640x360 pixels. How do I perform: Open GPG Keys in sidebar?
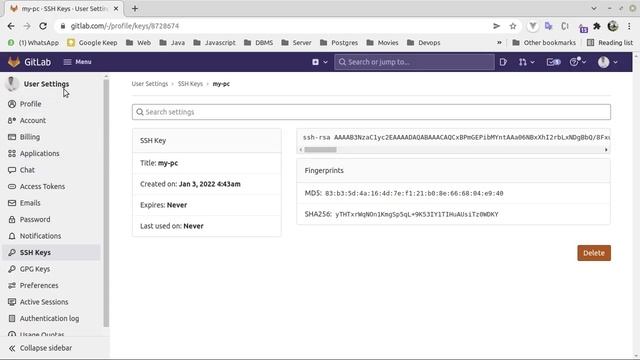(35, 269)
